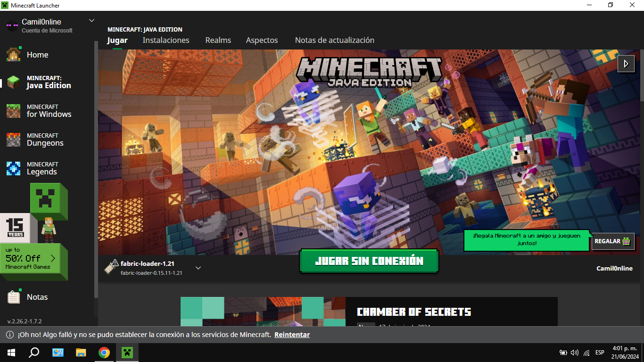644x362 pixels.
Task: Click the network icon in system tray
Action: [586, 353]
